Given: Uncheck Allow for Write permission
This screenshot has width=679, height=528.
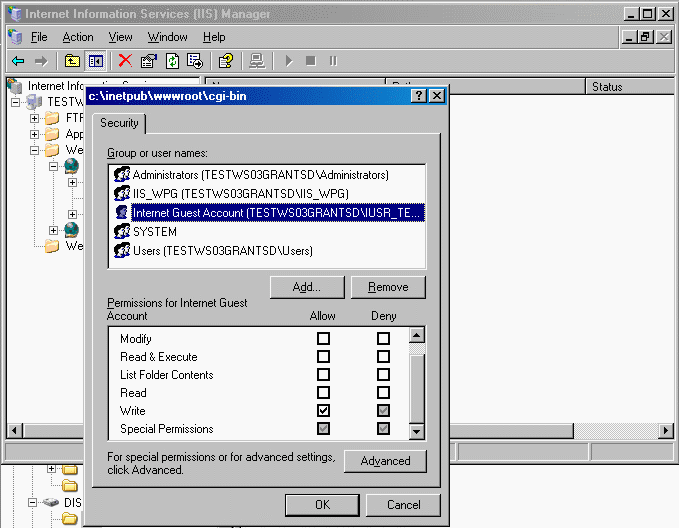Looking at the screenshot, I should [x=323, y=411].
